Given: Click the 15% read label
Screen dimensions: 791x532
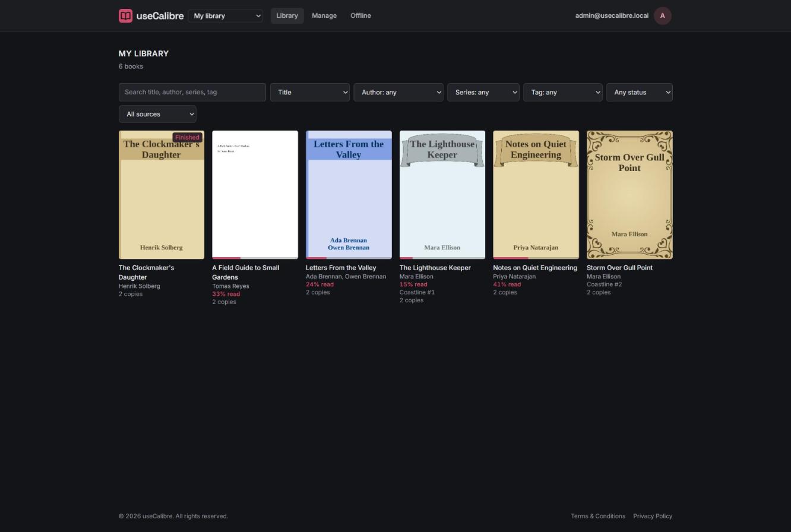Looking at the screenshot, I should point(413,284).
